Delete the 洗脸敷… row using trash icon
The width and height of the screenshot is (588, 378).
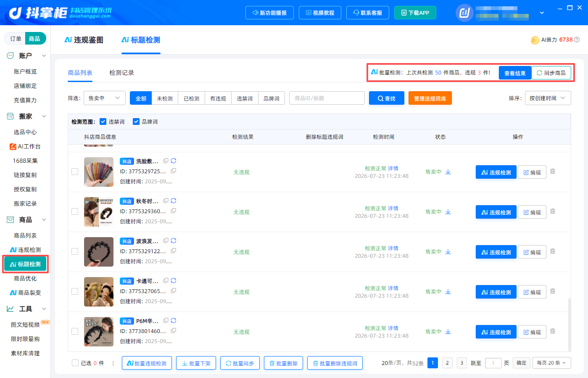[x=553, y=172]
